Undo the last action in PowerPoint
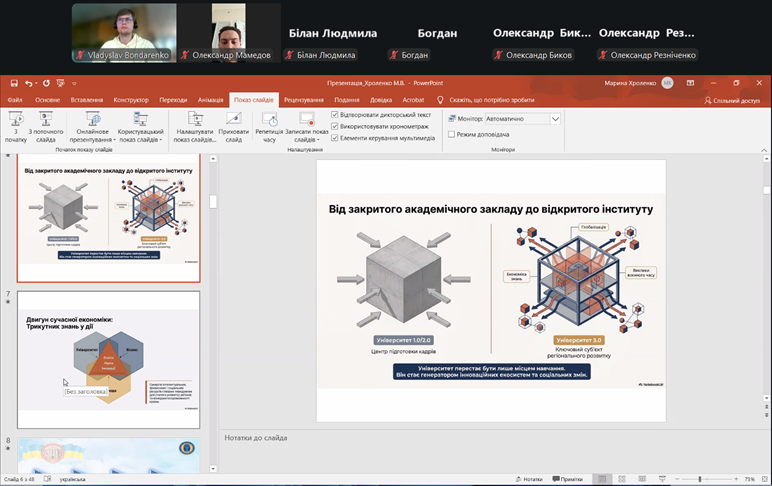Viewport: 772px width, 486px height. [29, 83]
